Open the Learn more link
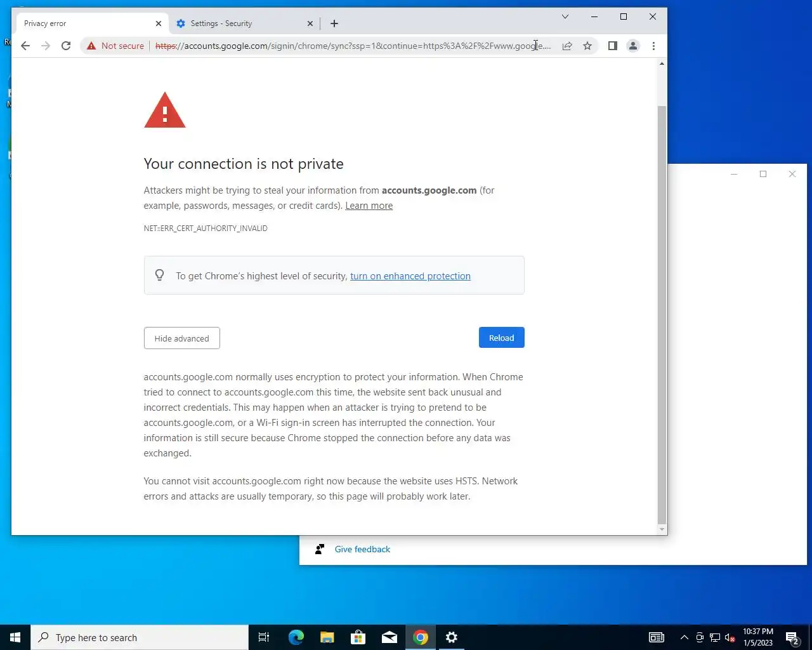The height and width of the screenshot is (650, 812). [x=369, y=206]
